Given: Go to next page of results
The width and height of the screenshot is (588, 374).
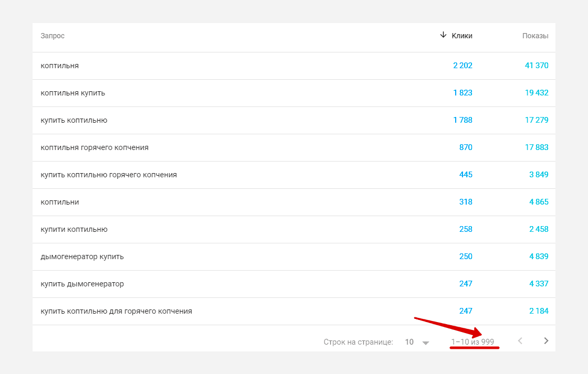Looking at the screenshot, I should [x=546, y=340].
